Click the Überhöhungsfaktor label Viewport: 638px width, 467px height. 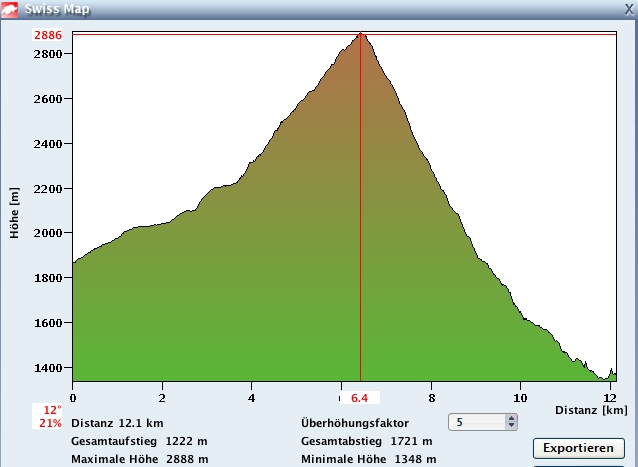[x=354, y=423]
